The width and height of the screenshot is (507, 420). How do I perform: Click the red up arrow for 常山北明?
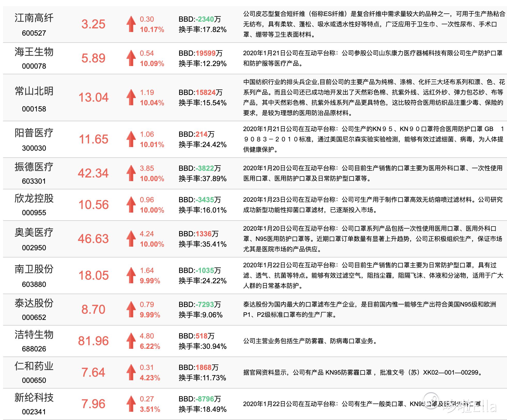(x=131, y=97)
